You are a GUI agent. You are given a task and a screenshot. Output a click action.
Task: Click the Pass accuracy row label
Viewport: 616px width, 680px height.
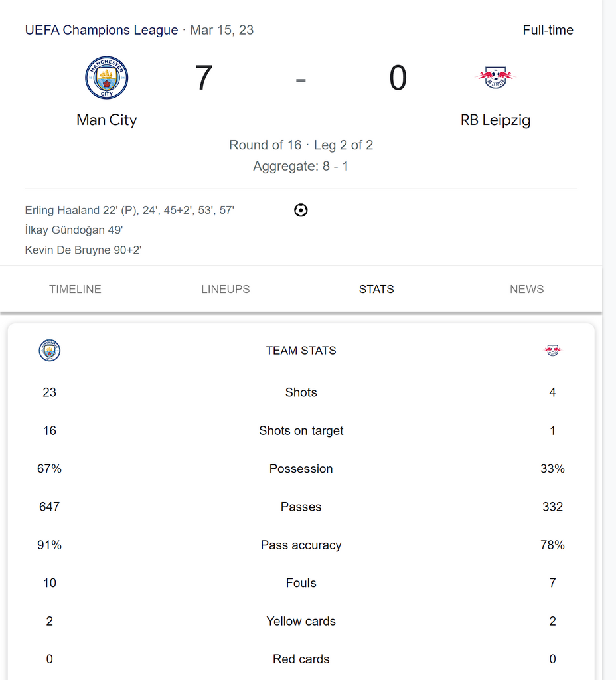click(x=301, y=545)
